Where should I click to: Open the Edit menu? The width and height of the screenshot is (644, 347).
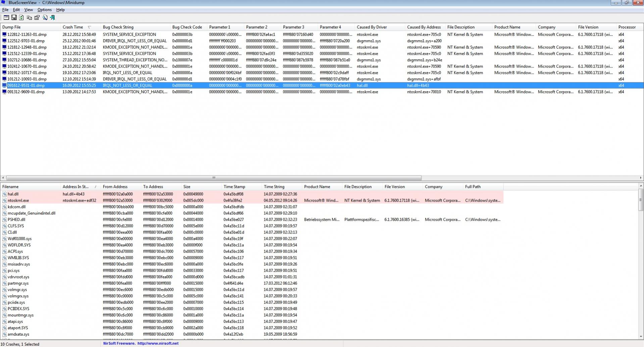[x=16, y=10]
